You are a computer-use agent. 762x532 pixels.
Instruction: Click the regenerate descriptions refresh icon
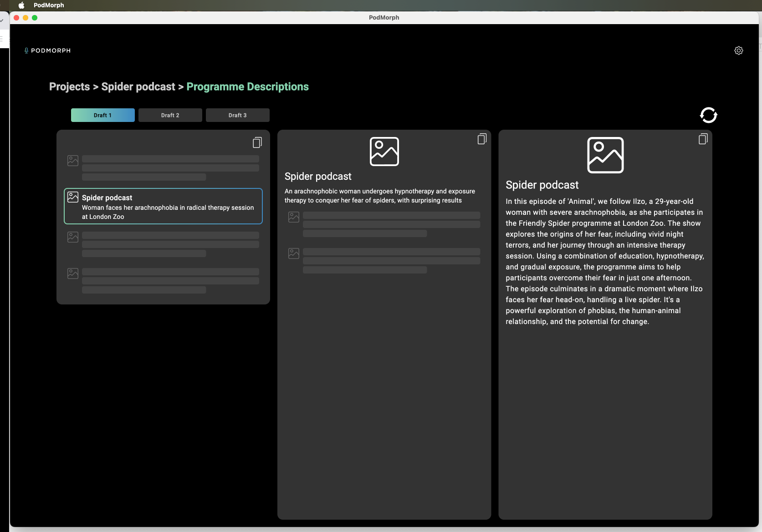(708, 115)
